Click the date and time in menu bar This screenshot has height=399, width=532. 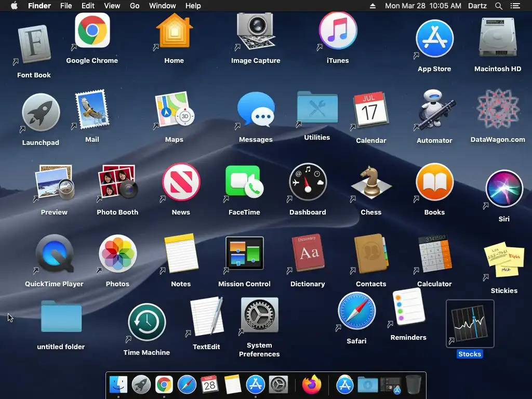tap(423, 6)
